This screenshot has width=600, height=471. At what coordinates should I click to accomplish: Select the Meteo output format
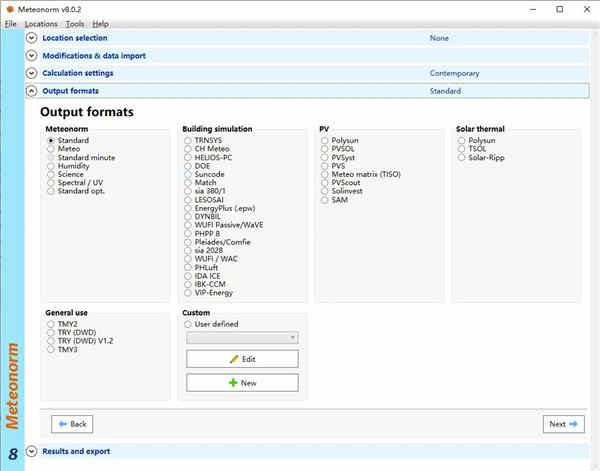[x=64, y=149]
